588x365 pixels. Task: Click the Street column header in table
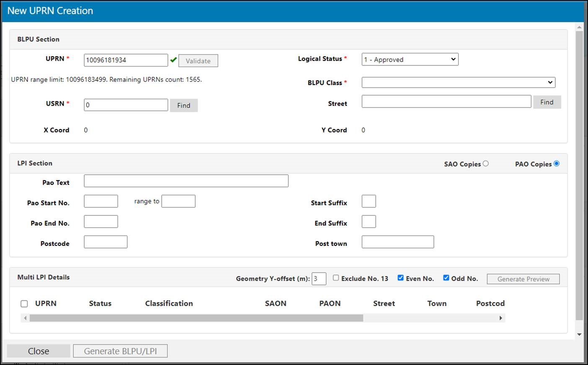click(x=384, y=303)
